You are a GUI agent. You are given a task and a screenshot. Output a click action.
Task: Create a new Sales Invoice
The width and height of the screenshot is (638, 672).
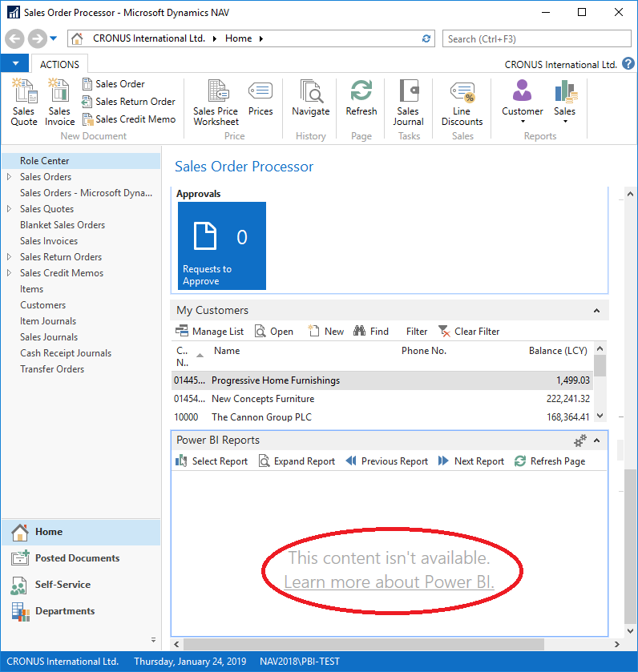coord(59,103)
